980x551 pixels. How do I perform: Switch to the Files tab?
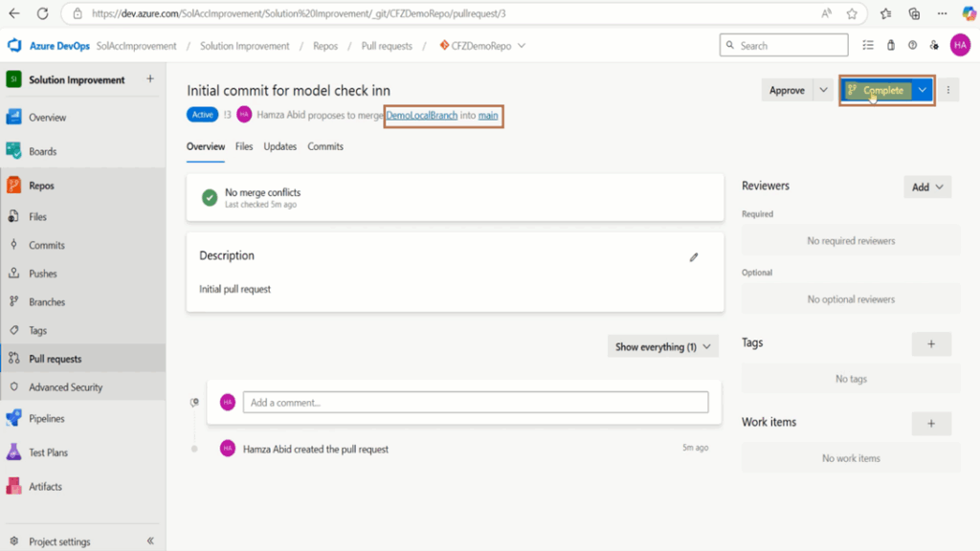244,146
